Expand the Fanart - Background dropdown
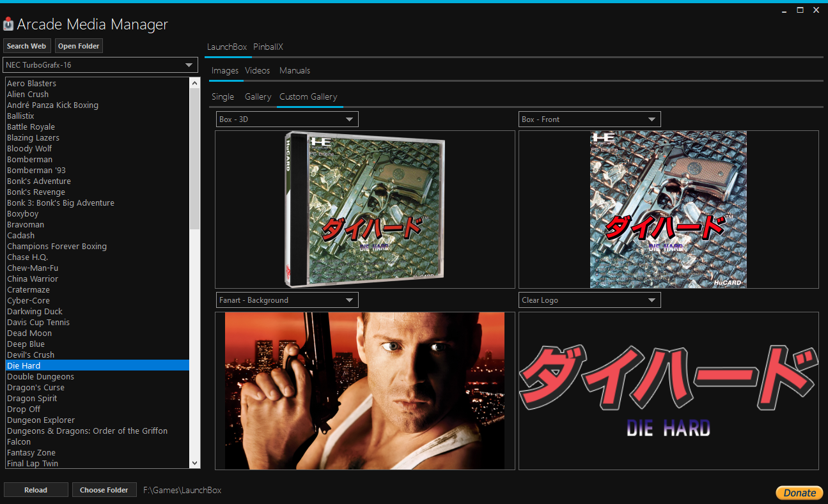This screenshot has width=828, height=504. pyautogui.click(x=287, y=300)
